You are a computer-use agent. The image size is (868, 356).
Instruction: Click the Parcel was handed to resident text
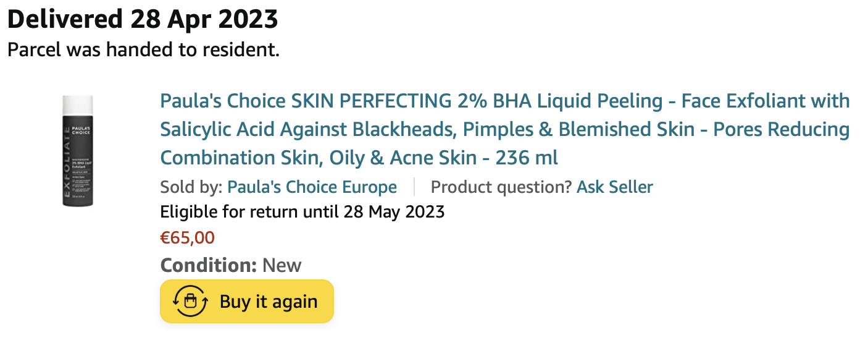click(143, 50)
